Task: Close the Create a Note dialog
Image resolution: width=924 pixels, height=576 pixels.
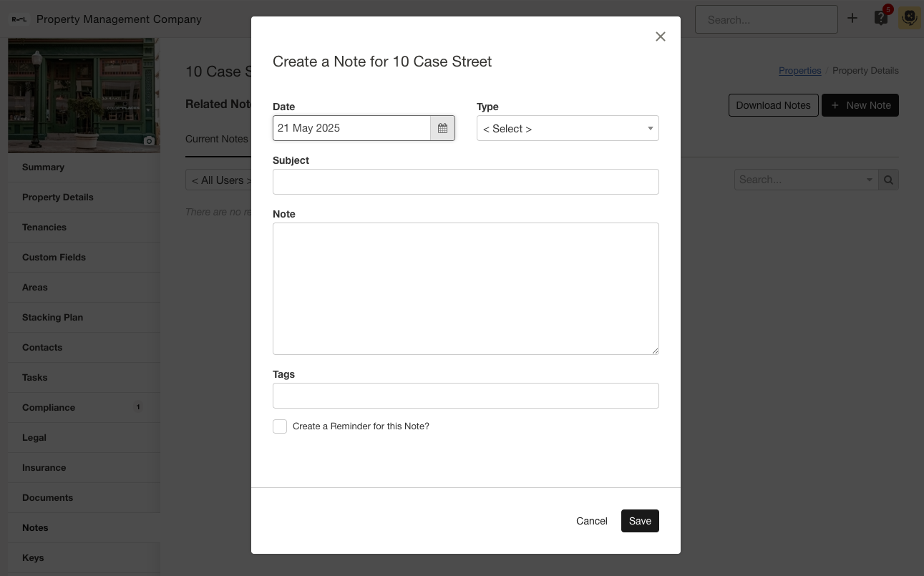Action: pos(660,36)
